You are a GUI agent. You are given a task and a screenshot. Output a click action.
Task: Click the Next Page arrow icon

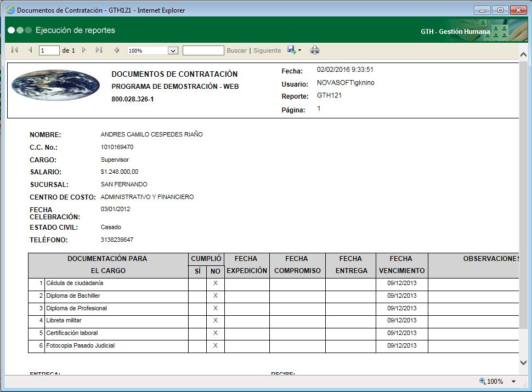(84, 50)
